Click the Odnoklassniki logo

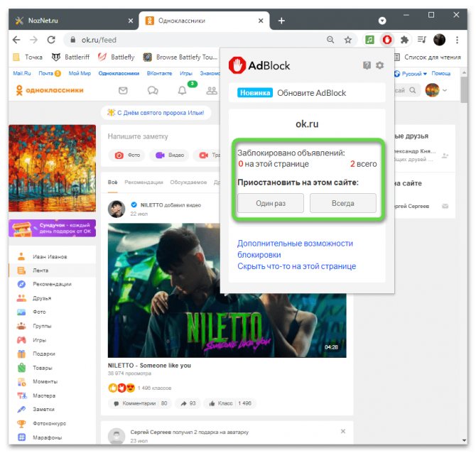click(50, 90)
